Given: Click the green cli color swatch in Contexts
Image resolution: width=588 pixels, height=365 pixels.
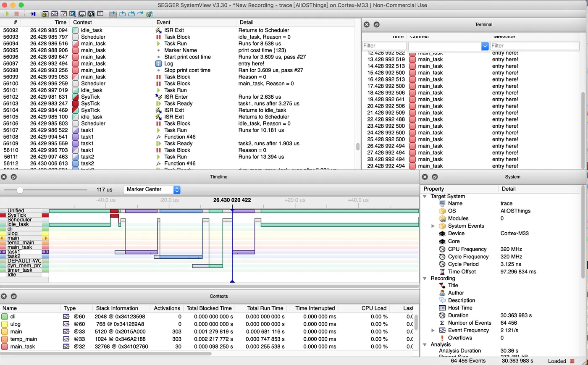Looking at the screenshot, I should 5,317.
